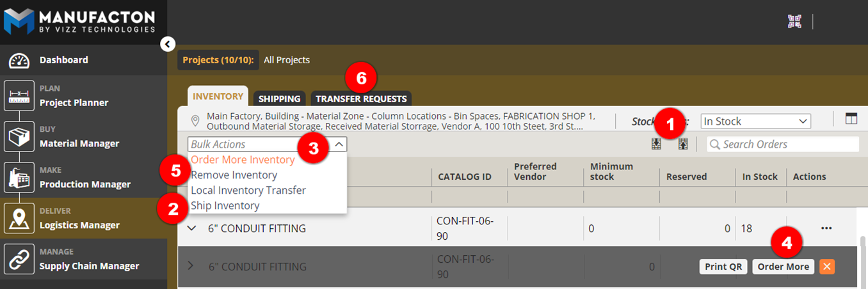Open the QR code scanner icon
The height and width of the screenshot is (289, 868).
click(794, 21)
